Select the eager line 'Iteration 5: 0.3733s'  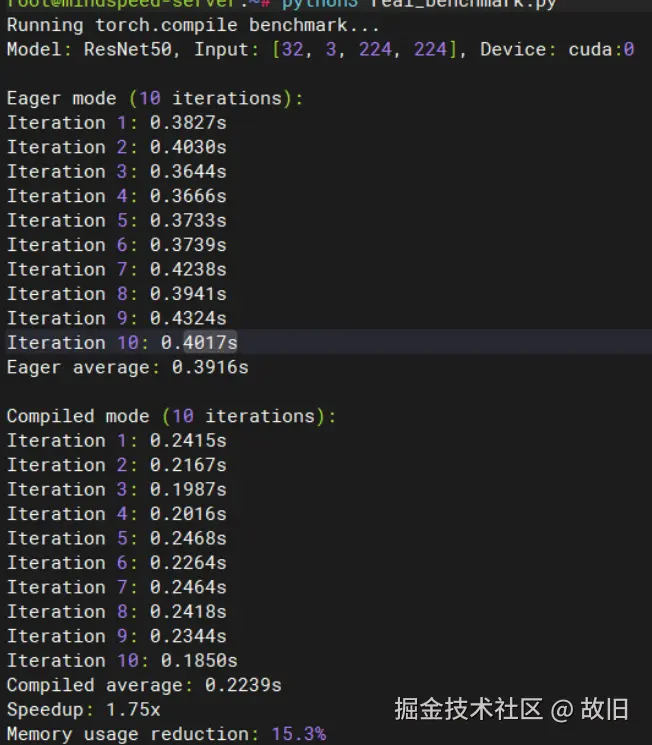pos(116,220)
